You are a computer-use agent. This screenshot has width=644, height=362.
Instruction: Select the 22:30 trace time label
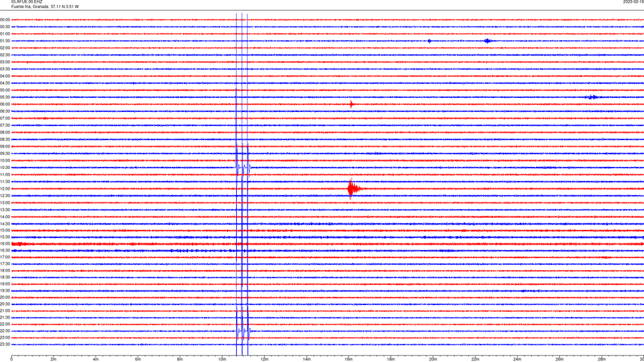point(5,331)
